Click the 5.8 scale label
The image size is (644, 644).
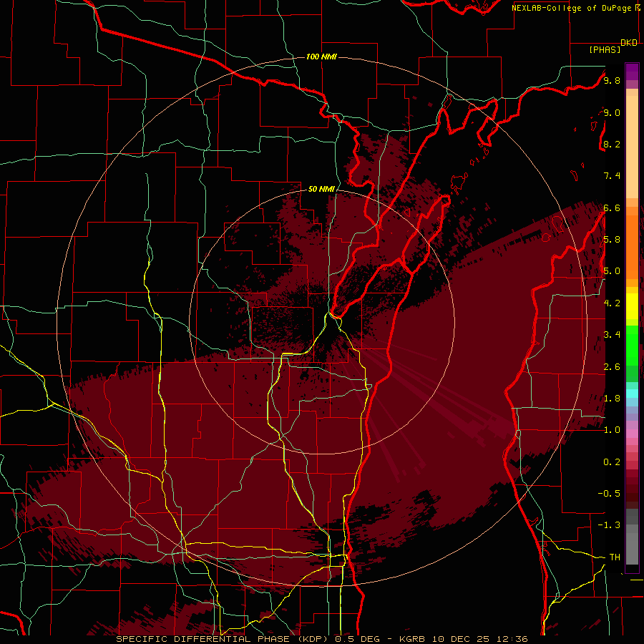pyautogui.click(x=612, y=240)
